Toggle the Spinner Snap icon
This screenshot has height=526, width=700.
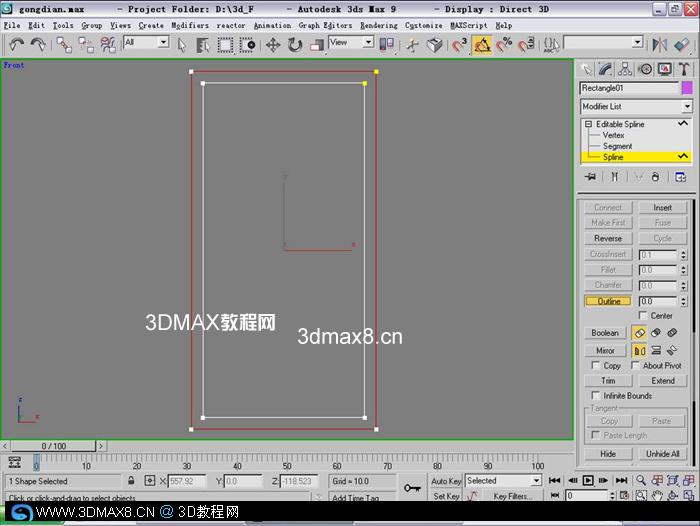[526, 45]
